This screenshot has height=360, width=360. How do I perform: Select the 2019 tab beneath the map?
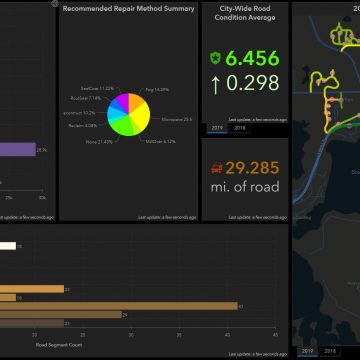click(307, 351)
